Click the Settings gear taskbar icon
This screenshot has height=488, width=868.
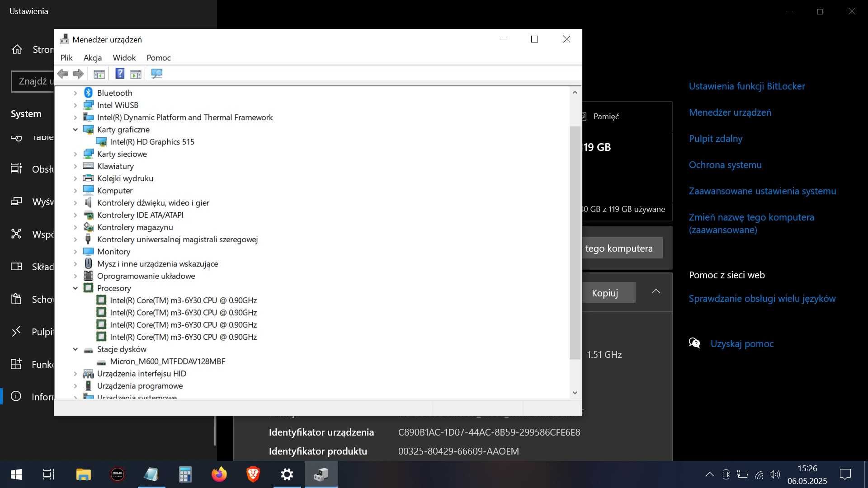(x=287, y=474)
